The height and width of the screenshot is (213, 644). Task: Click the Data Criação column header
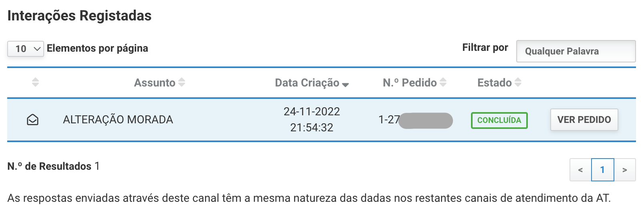tap(307, 83)
